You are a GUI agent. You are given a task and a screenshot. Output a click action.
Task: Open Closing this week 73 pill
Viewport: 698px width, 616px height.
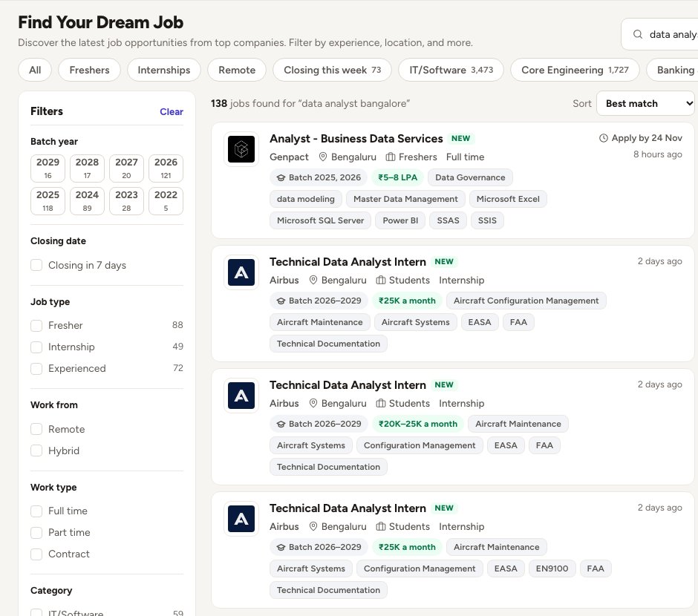click(x=332, y=70)
